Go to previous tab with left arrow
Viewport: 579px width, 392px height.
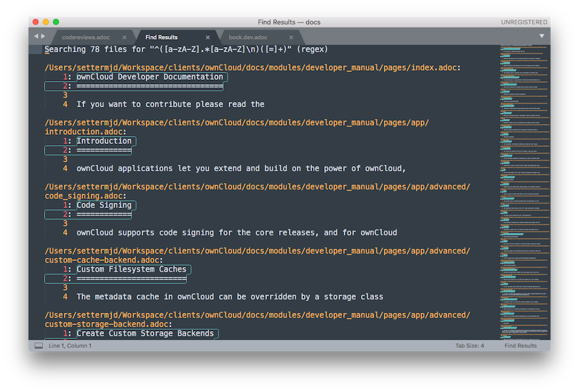[36, 36]
